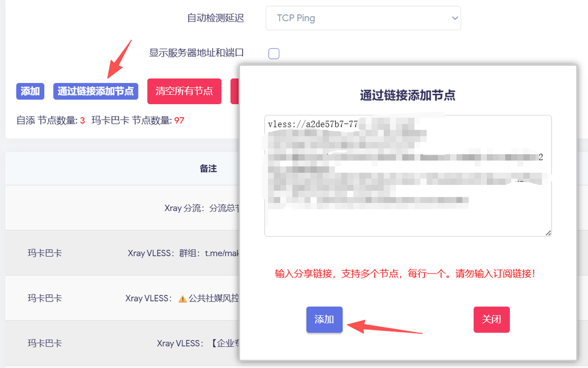Click the 通过链接添加节点 dialog title
The image size is (588, 368).
[x=407, y=95]
